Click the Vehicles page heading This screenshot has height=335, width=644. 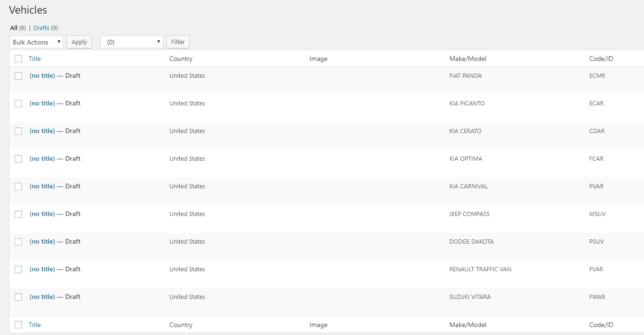tap(28, 10)
